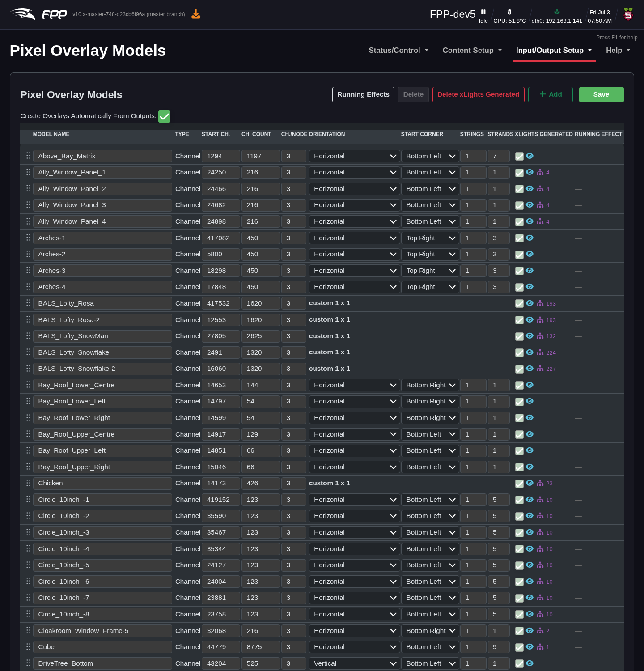Image resolution: width=644 pixels, height=671 pixels.
Task: Open the Help menu
Action: (618, 50)
